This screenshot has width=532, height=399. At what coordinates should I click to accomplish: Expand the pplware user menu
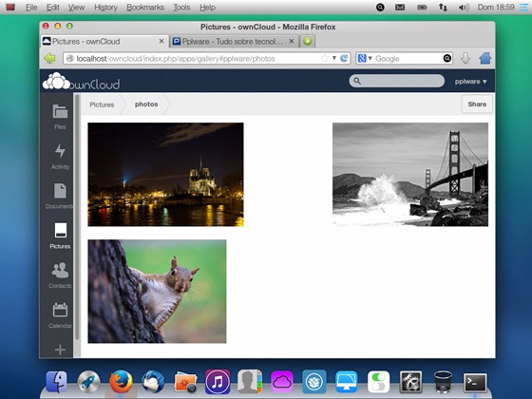470,82
